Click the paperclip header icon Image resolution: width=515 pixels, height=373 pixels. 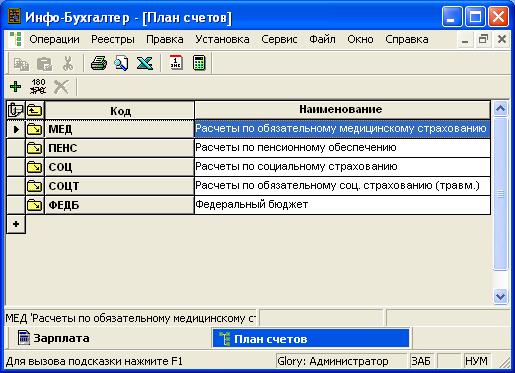click(x=16, y=110)
